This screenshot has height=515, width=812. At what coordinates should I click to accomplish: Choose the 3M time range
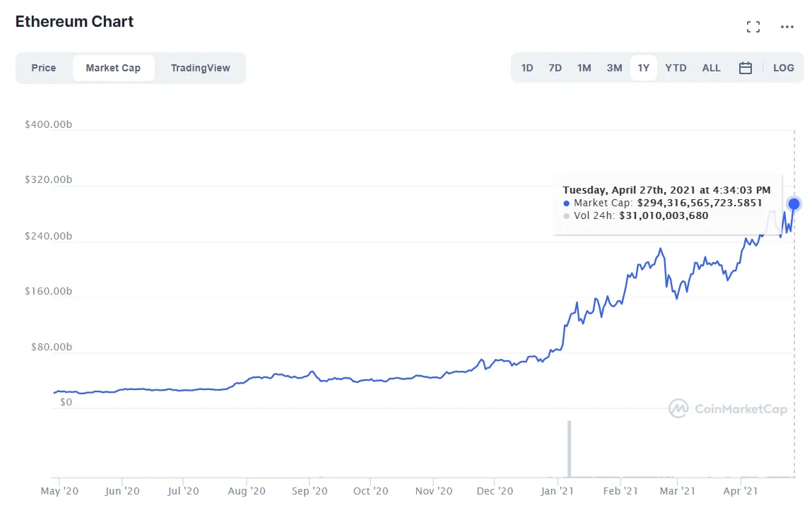pyautogui.click(x=614, y=68)
